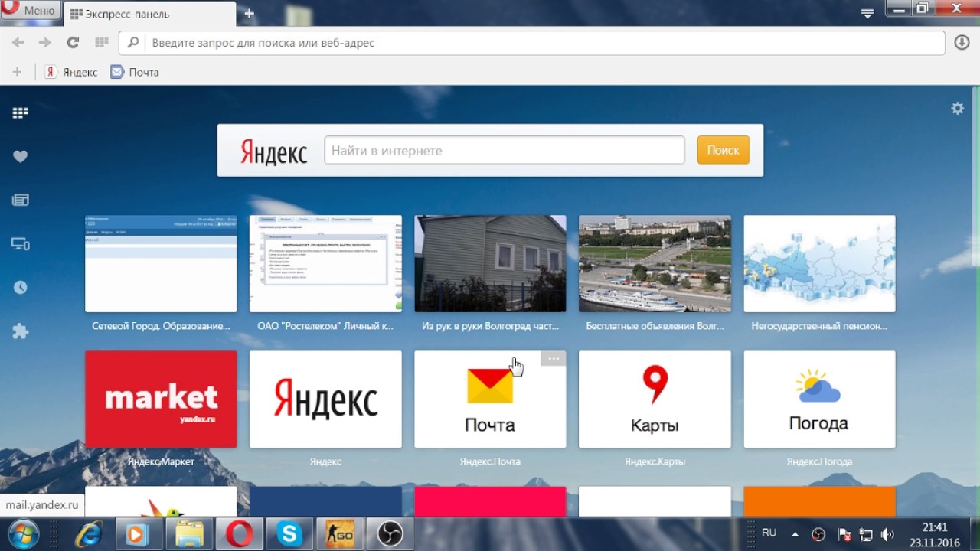
Task: Open Speed Dial settings gear
Action: (x=957, y=109)
